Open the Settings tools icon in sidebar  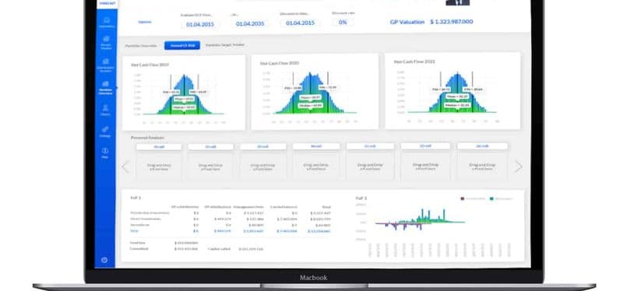(105, 131)
